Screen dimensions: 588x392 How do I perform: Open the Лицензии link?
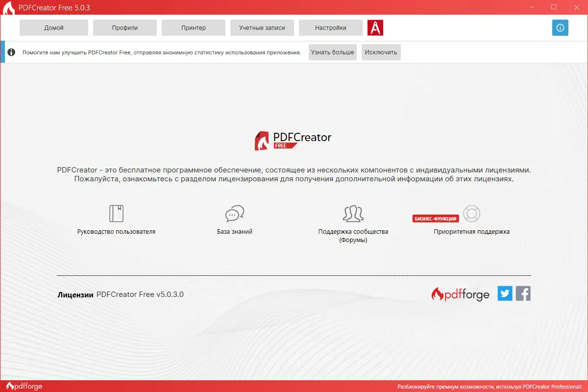click(x=75, y=295)
